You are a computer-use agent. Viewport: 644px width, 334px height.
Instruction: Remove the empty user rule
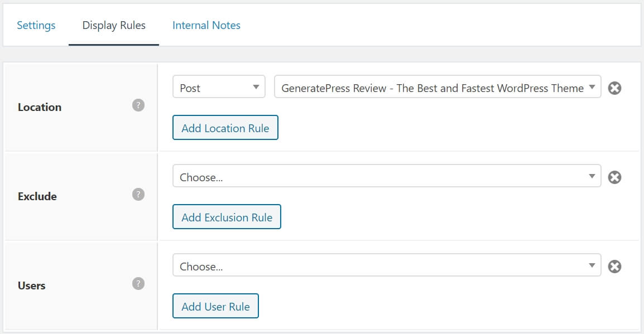(614, 267)
